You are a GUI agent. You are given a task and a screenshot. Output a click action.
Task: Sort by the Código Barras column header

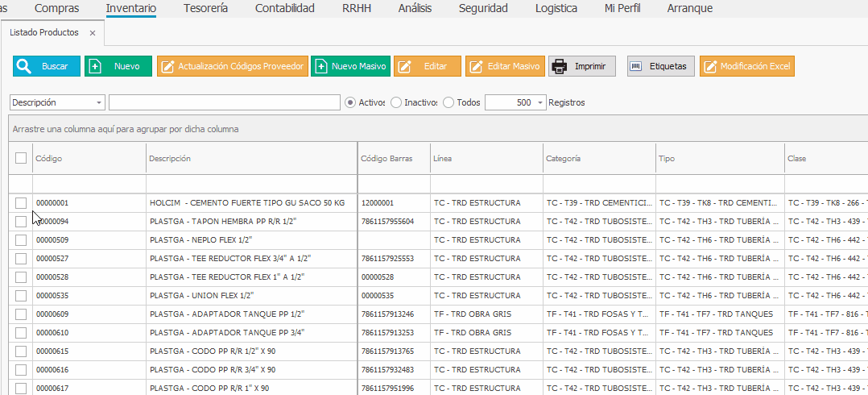395,159
